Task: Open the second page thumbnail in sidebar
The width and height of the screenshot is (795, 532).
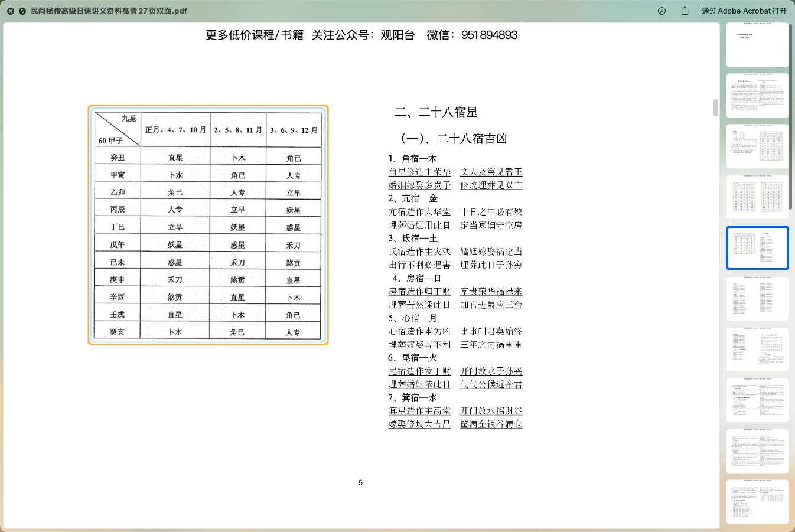Action: coord(757,96)
